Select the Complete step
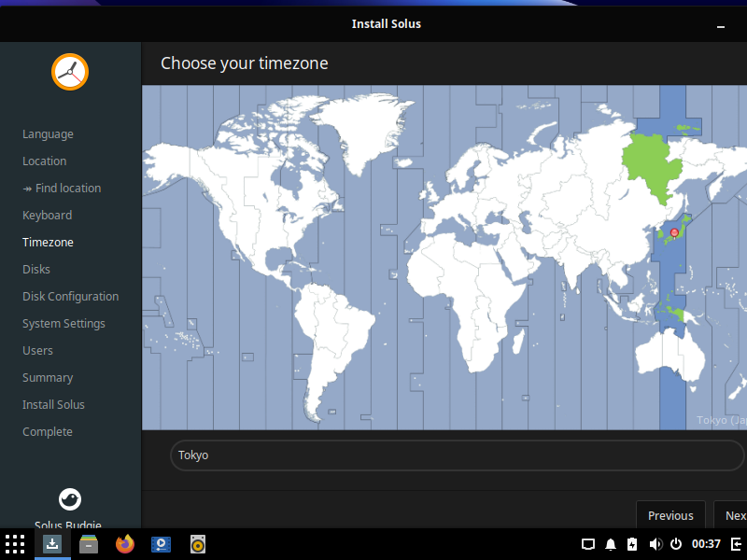The image size is (747, 560). pyautogui.click(x=48, y=432)
